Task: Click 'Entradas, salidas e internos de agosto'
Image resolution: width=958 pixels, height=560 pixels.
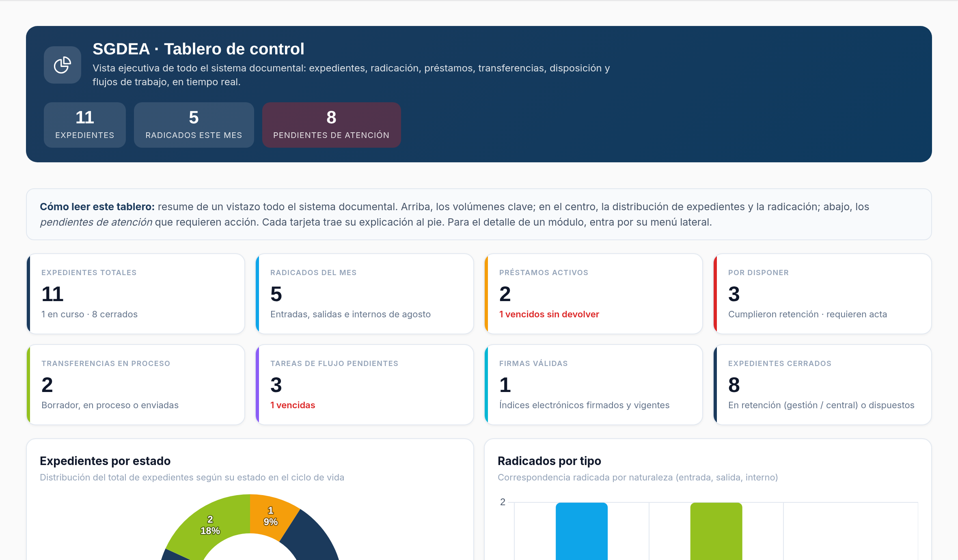Action: (x=350, y=314)
